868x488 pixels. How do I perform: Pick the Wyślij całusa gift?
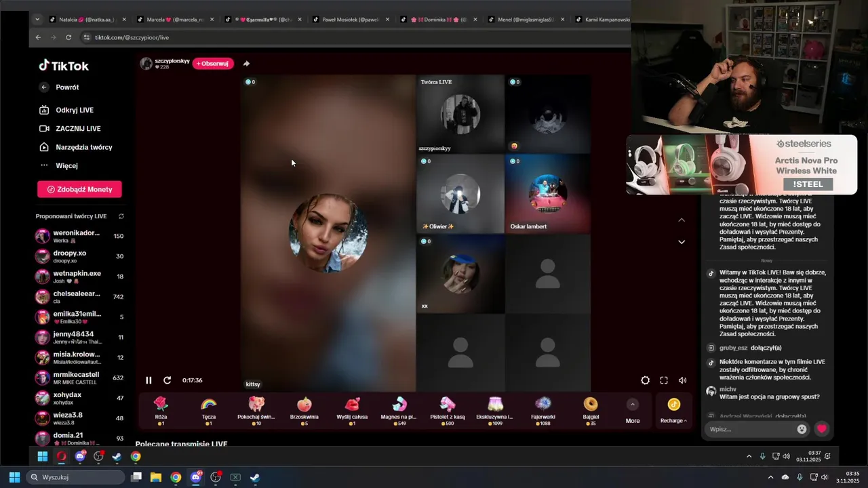click(352, 411)
